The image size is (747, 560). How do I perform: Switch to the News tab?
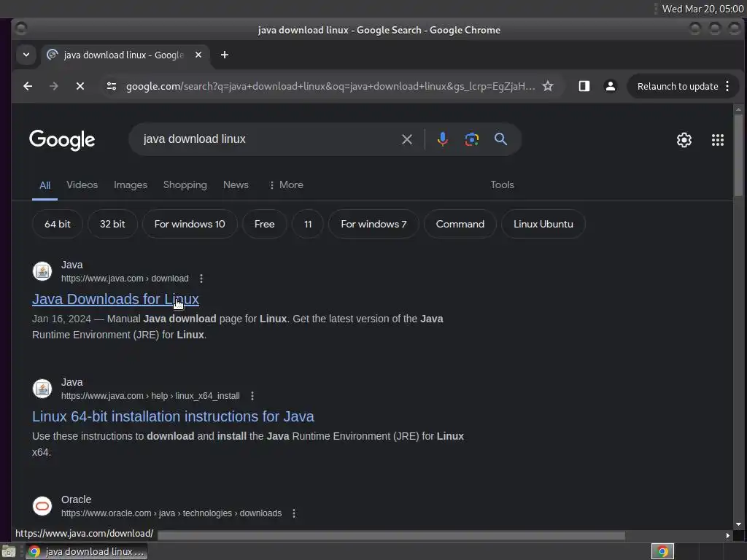236,184
